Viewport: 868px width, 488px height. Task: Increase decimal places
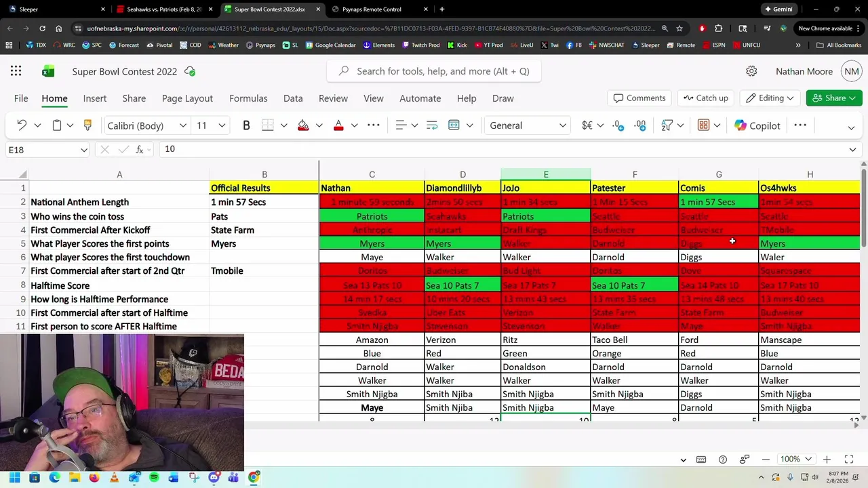640,125
